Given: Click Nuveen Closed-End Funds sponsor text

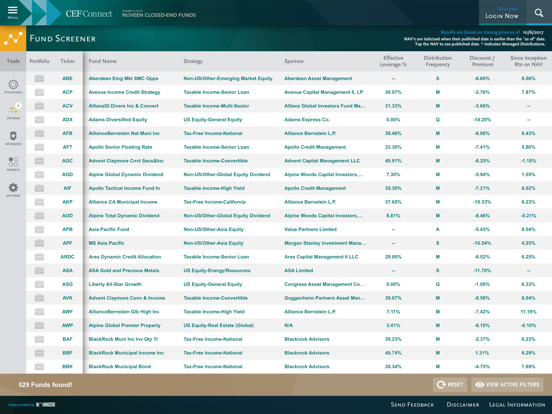Looking at the screenshot, I should click(x=159, y=15).
